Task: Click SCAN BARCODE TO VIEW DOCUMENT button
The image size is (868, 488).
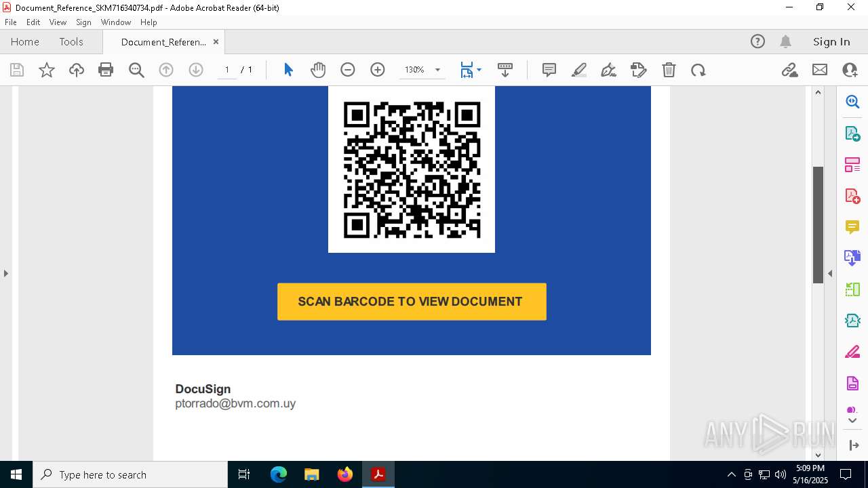Action: (x=412, y=302)
